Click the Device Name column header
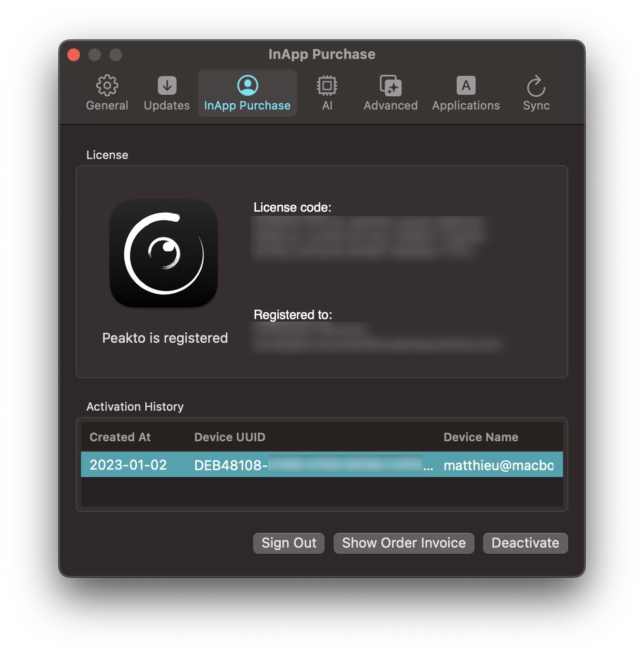The image size is (644, 655). point(481,437)
